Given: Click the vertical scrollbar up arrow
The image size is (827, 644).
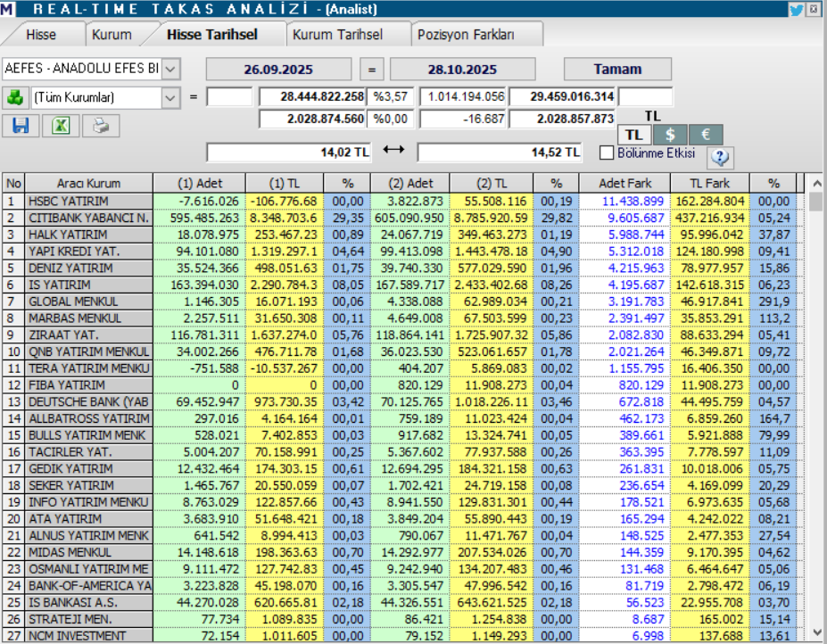Looking at the screenshot, I should pyautogui.click(x=815, y=183).
